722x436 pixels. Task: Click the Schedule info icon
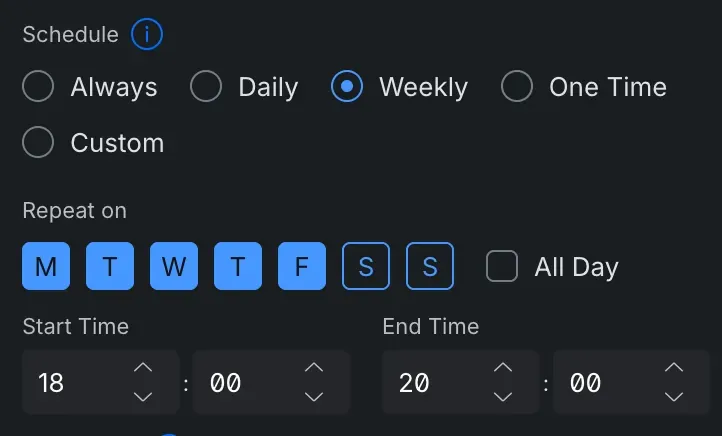147,35
